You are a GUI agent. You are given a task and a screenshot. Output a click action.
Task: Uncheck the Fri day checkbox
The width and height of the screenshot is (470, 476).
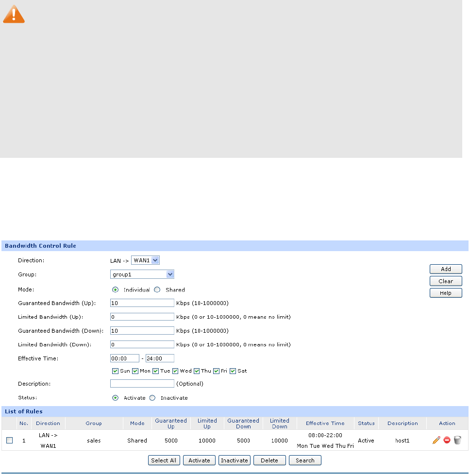217,371
